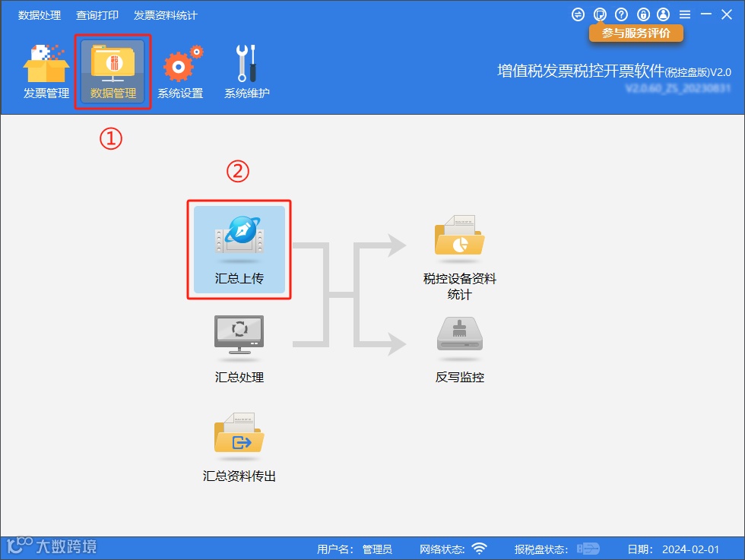Click the date 2024-02-01 in status bar
This screenshot has height=560, width=745.
pyautogui.click(x=690, y=549)
